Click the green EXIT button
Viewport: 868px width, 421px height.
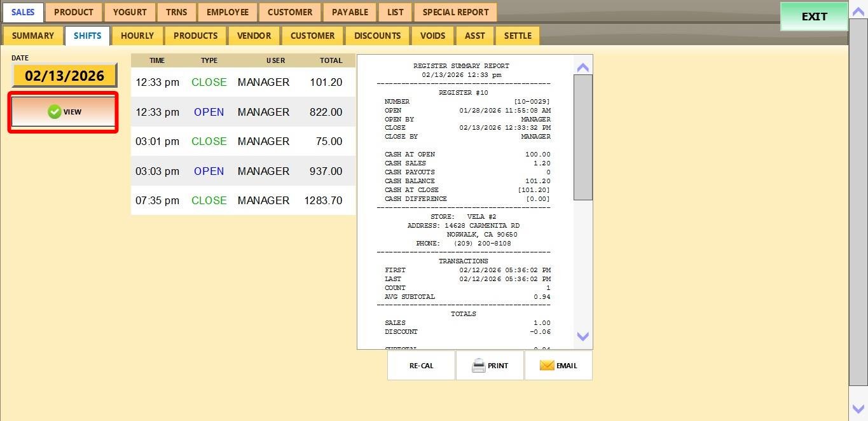814,17
